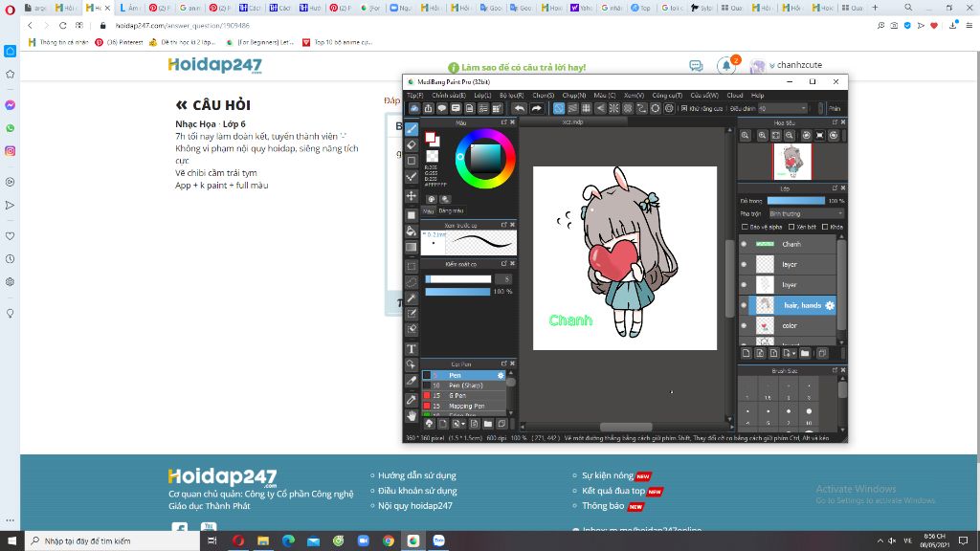Open Hướng dẫn sử dụng footer link
980x551 pixels.
pos(417,475)
